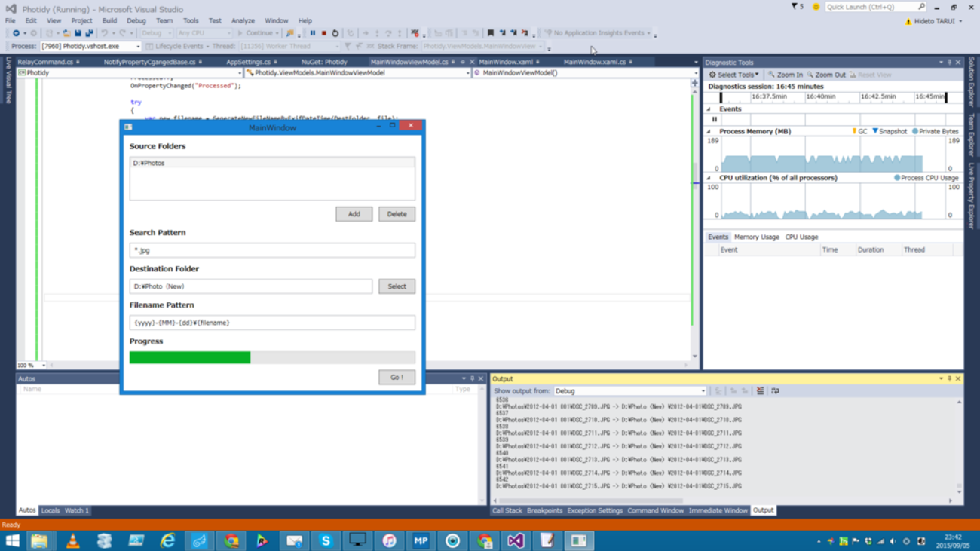Pin the Output panel

point(949,378)
